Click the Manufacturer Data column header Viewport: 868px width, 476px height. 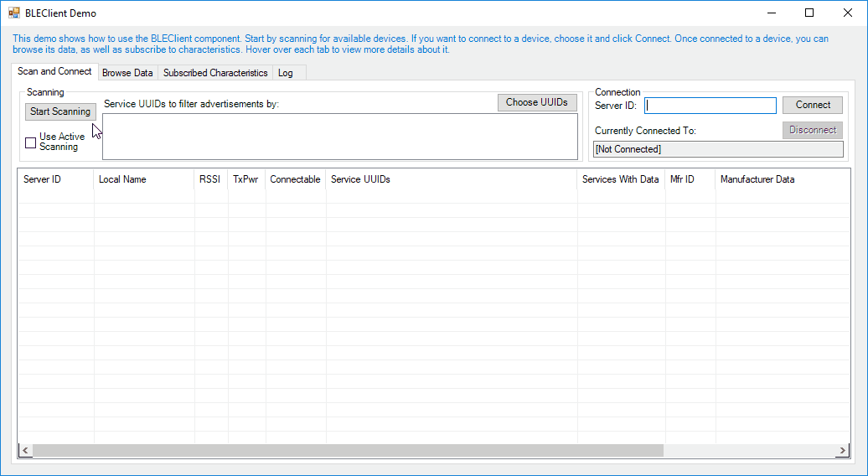783,179
